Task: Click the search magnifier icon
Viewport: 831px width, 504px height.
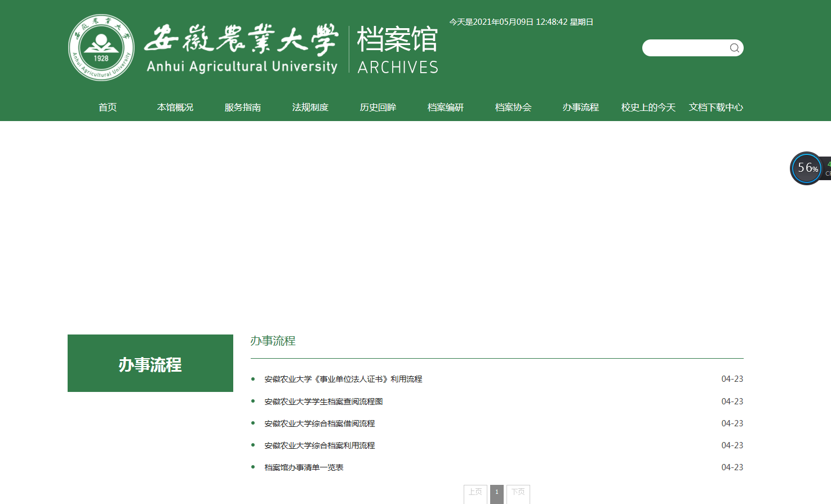Action: [x=734, y=48]
